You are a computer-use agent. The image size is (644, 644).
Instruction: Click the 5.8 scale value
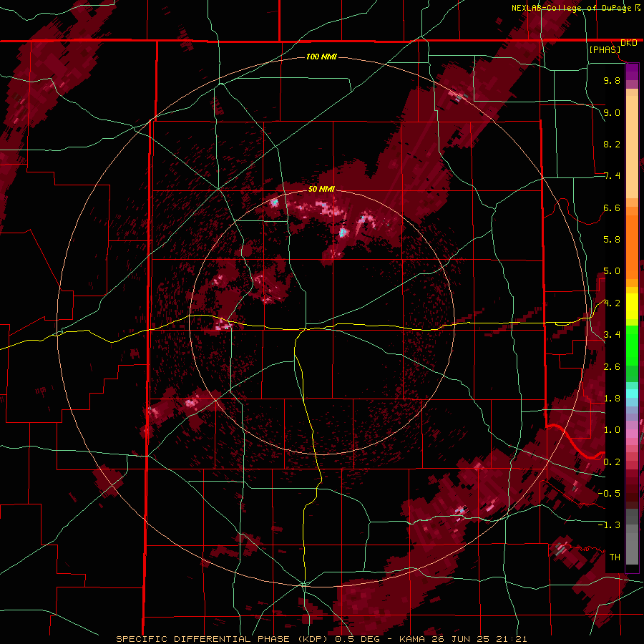coord(612,240)
